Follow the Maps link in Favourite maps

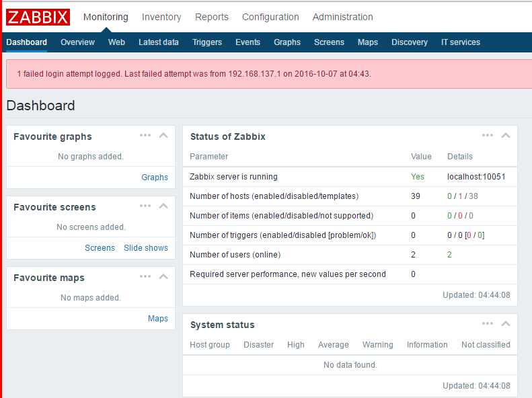coord(158,318)
